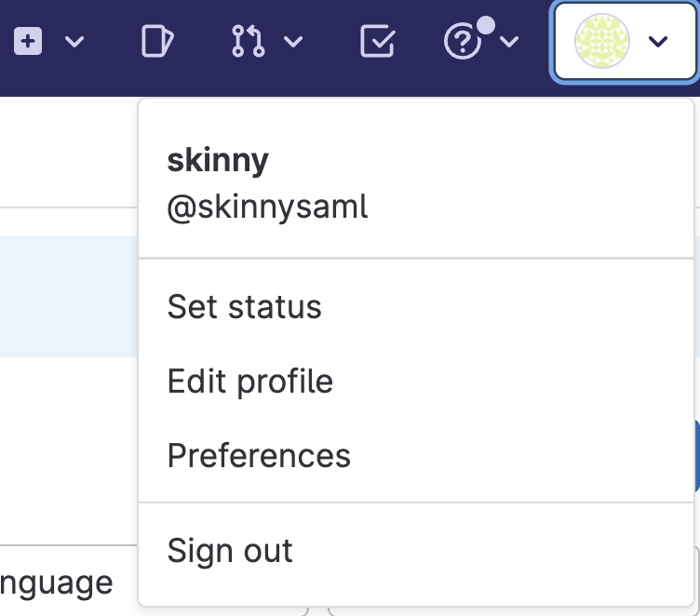700x616 pixels.
Task: Open Preferences from the user menu
Action: (259, 456)
